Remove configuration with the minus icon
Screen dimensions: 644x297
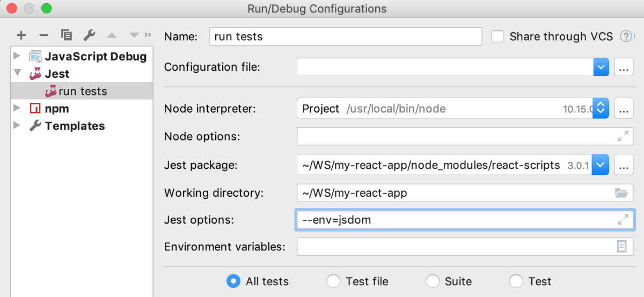[x=44, y=36]
